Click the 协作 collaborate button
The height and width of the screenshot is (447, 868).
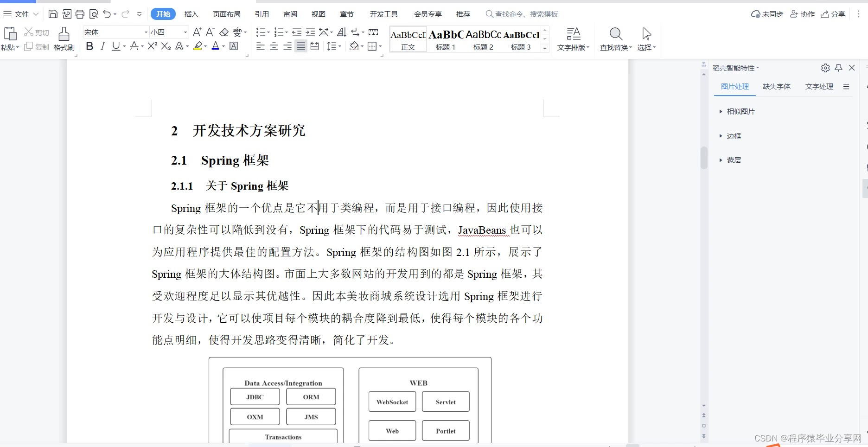pyautogui.click(x=803, y=14)
